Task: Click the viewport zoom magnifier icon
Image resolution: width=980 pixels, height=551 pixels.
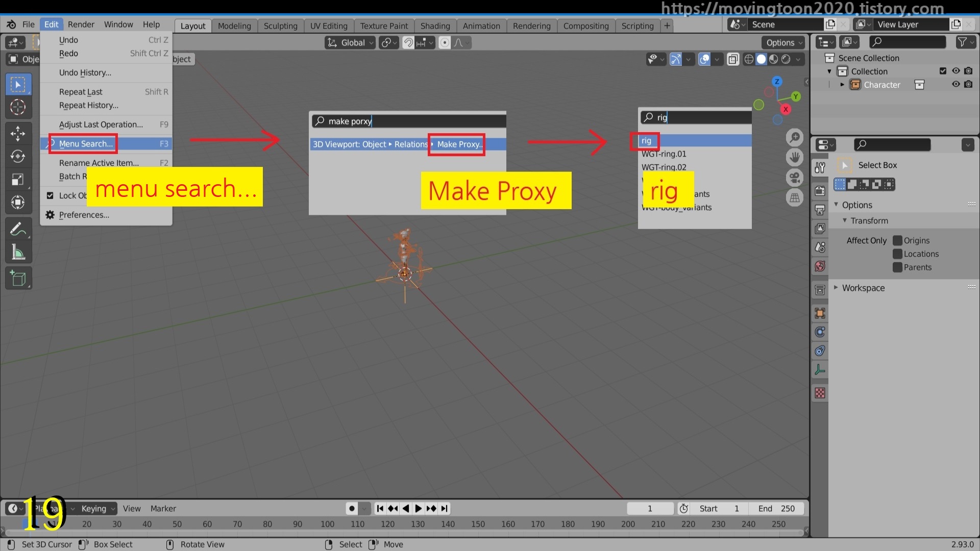Action: tap(795, 137)
